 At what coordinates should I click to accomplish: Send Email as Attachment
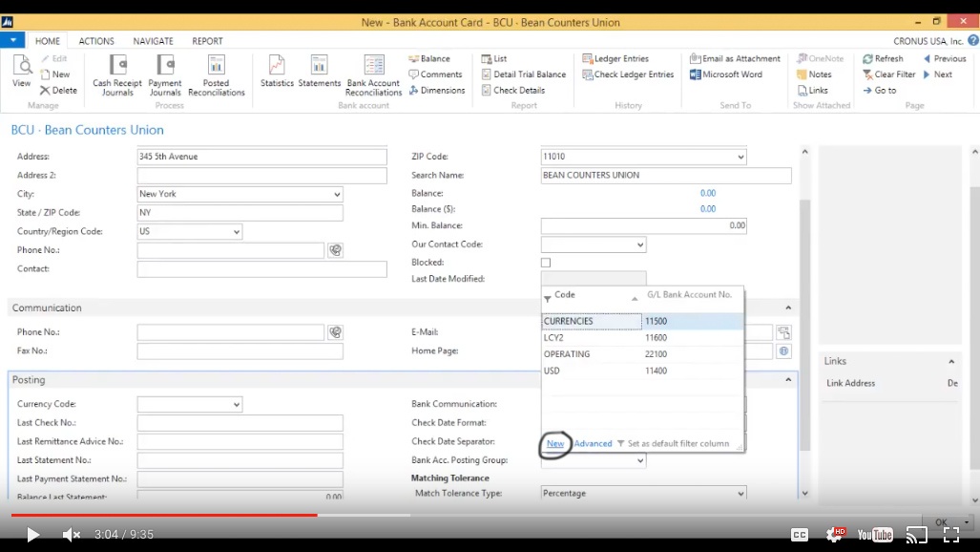click(x=735, y=58)
